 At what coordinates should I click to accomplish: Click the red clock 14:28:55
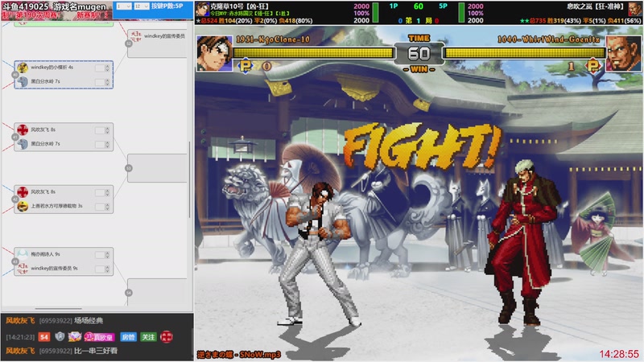coord(619,354)
